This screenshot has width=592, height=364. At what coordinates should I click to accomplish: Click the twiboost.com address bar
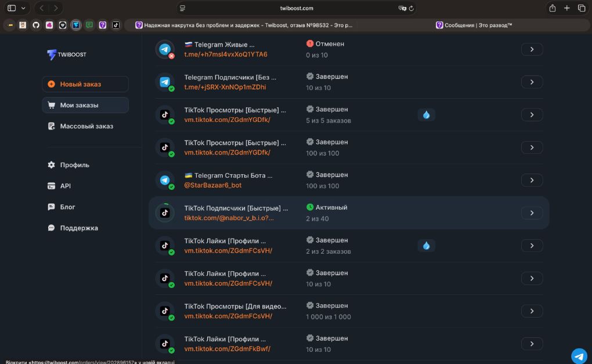point(296,8)
